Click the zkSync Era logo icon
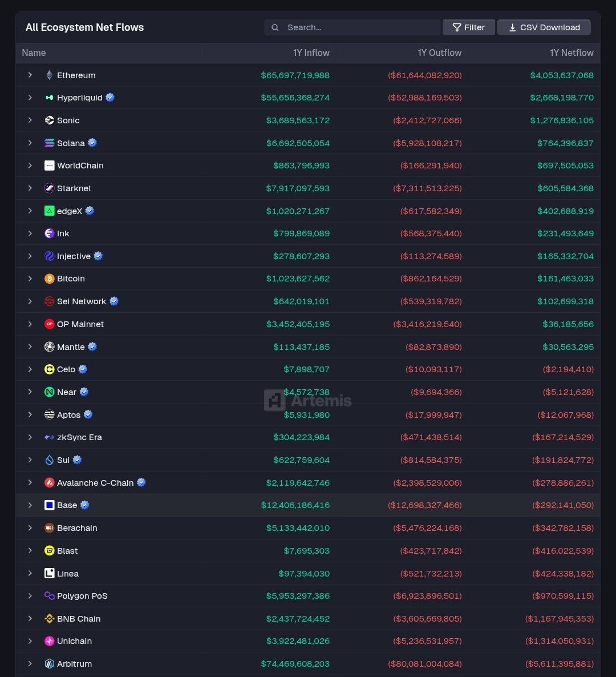This screenshot has height=677, width=616. click(x=49, y=437)
